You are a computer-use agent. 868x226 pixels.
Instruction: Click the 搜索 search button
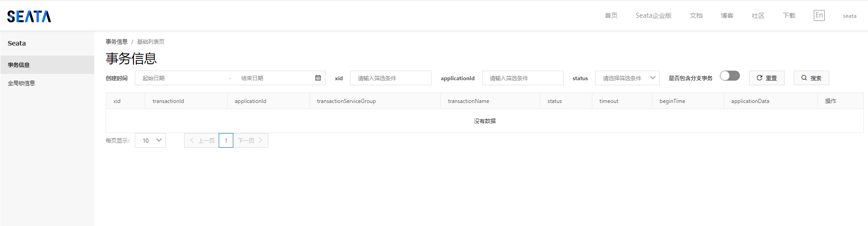coord(811,78)
